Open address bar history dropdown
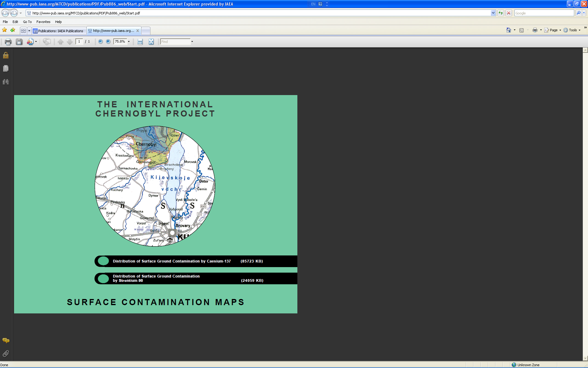This screenshot has width=588, height=368. [x=493, y=13]
